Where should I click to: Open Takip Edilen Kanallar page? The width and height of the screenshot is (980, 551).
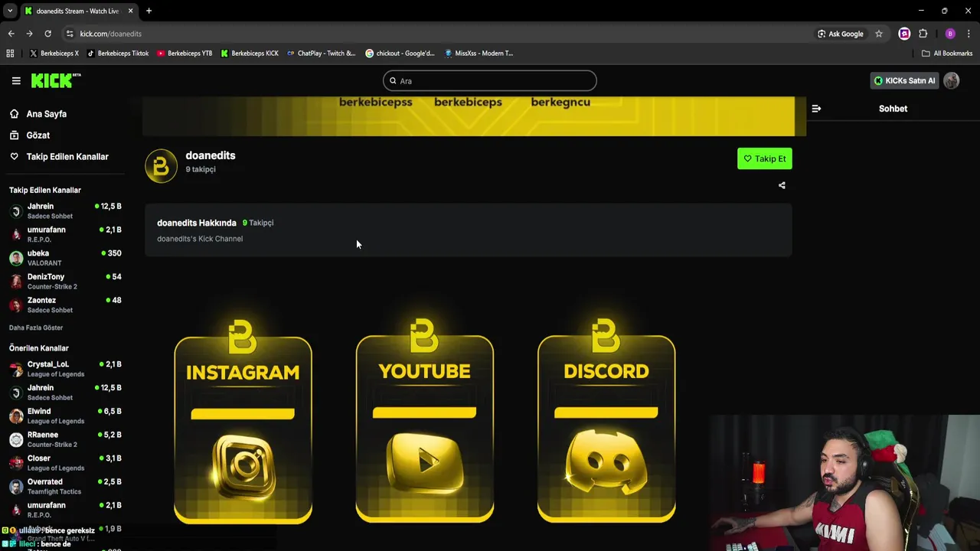[x=67, y=157]
